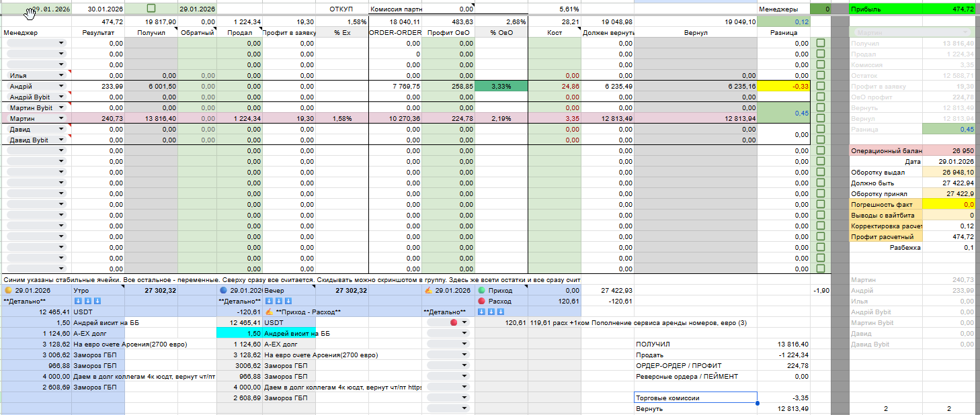The image size is (980, 415).
Task: Click the writing-hand emoji beside the third 29.01.2026
Action: click(x=427, y=291)
